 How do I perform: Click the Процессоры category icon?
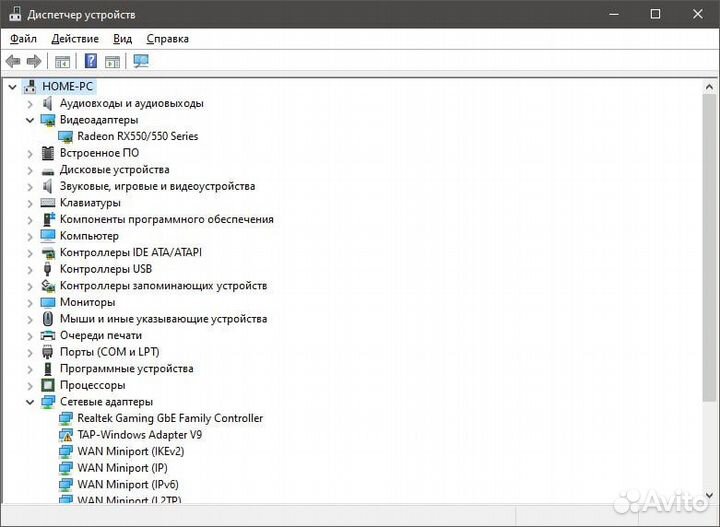click(x=48, y=385)
